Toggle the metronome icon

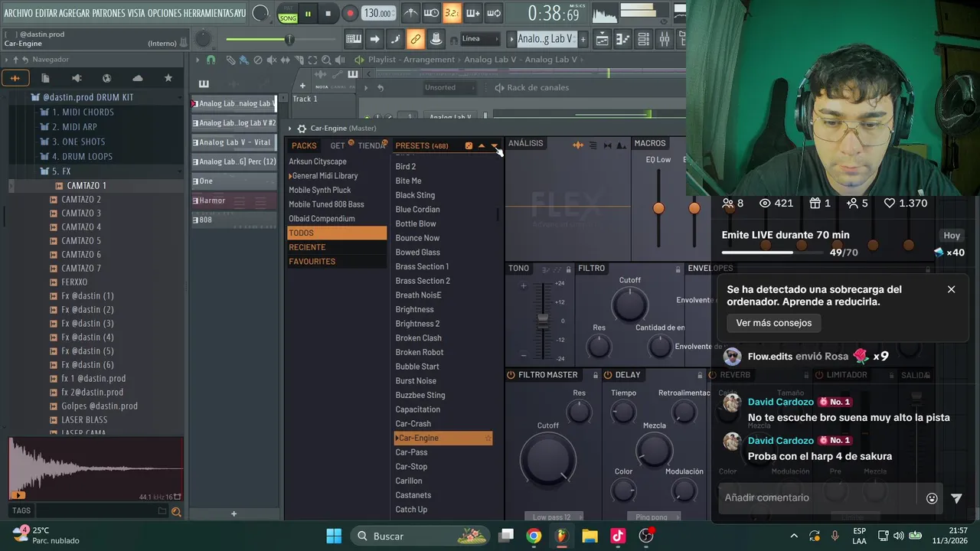click(411, 13)
